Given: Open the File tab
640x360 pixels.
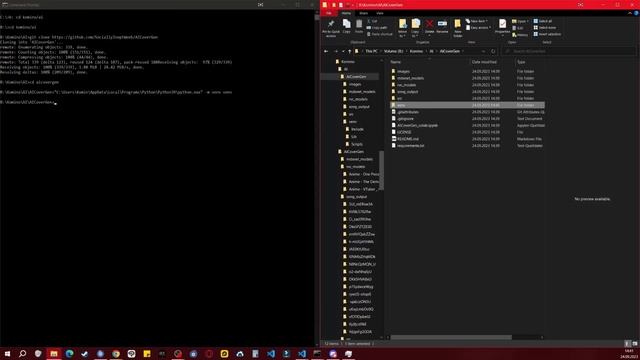Looking at the screenshot, I should [329, 13].
